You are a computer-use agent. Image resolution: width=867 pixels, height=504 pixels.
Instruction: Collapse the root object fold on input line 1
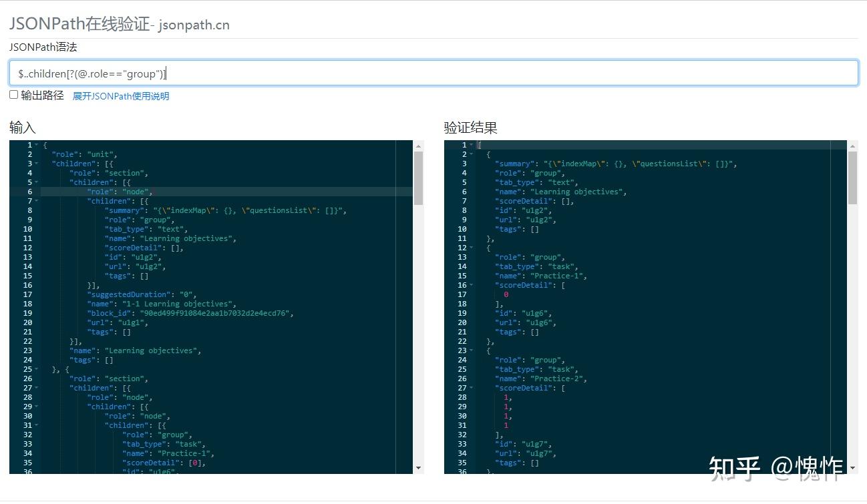point(35,144)
